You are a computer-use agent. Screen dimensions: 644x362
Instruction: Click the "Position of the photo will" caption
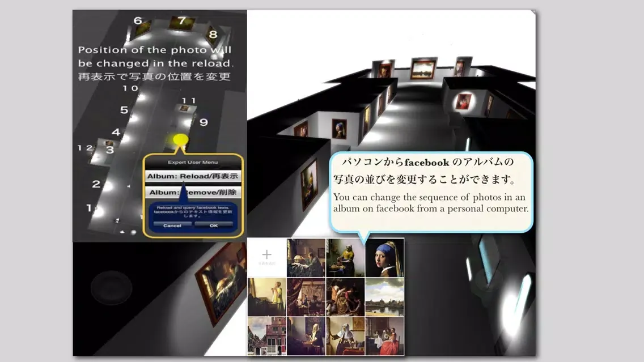(x=155, y=50)
